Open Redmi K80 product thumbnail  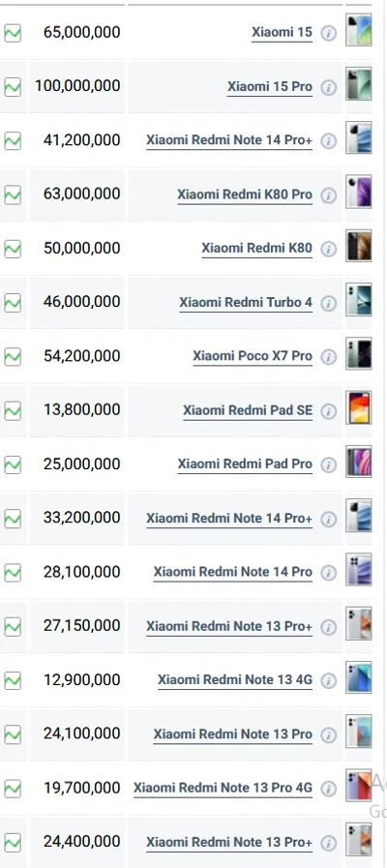(358, 246)
